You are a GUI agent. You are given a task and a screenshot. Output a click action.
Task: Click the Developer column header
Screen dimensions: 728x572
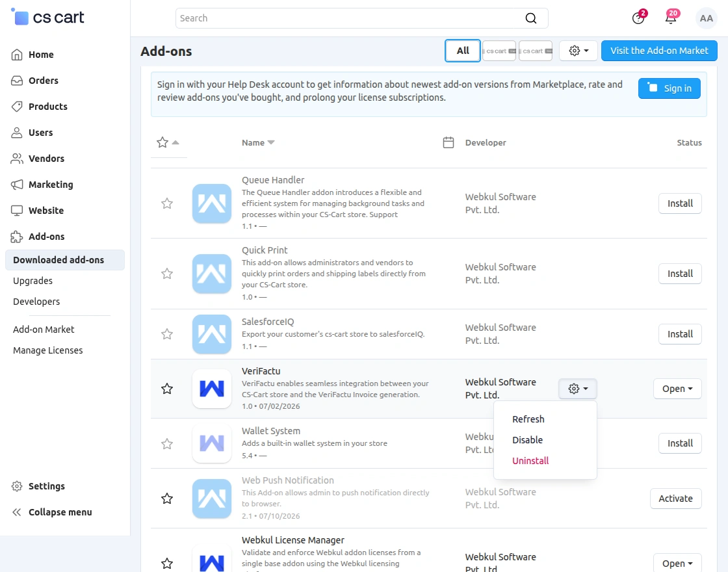click(x=486, y=142)
